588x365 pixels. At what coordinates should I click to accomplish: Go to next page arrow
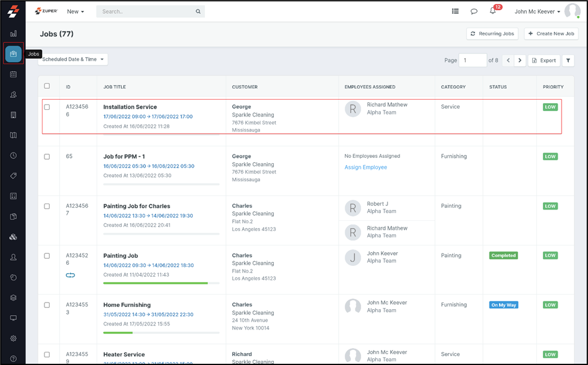520,61
